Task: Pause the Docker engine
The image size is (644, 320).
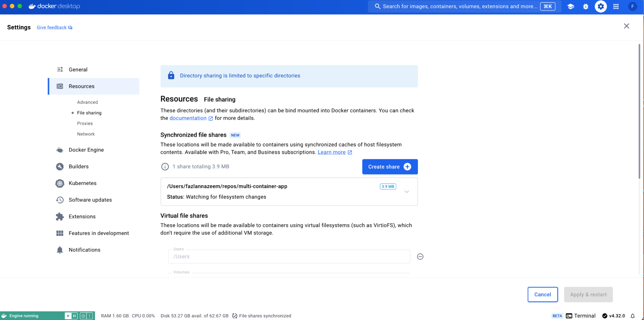Action: [74, 316]
